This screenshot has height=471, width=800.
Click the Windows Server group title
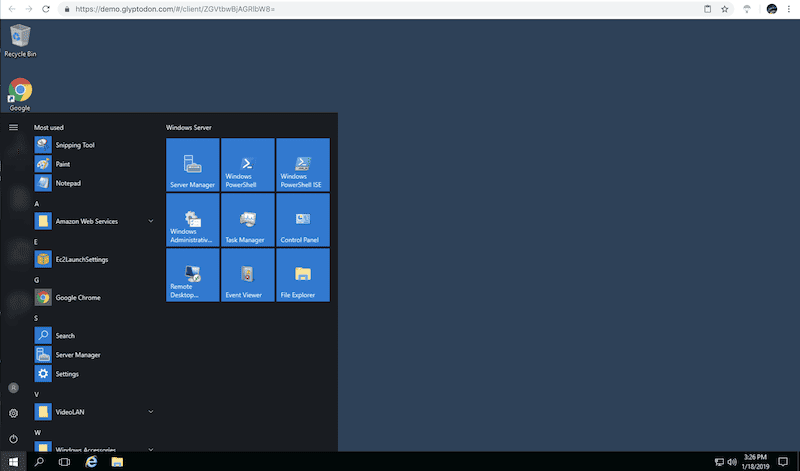click(189, 128)
